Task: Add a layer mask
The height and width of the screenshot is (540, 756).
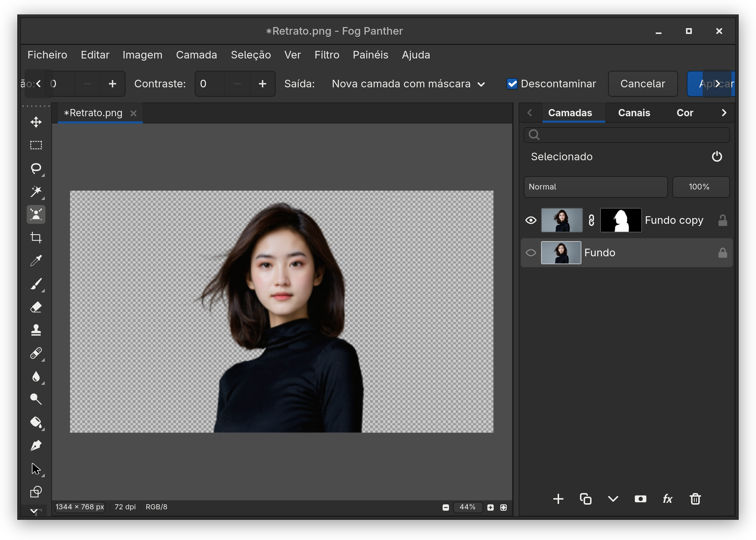Action: 641,499
